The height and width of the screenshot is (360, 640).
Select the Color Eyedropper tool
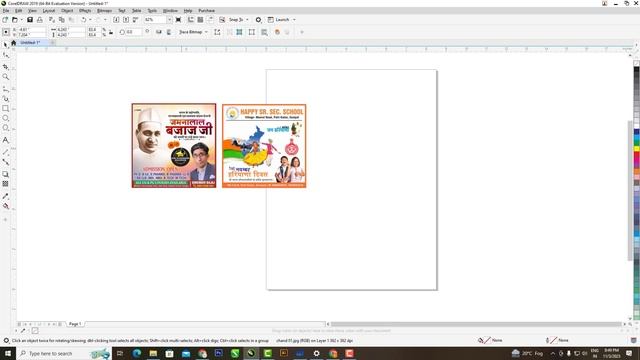tap(5, 196)
